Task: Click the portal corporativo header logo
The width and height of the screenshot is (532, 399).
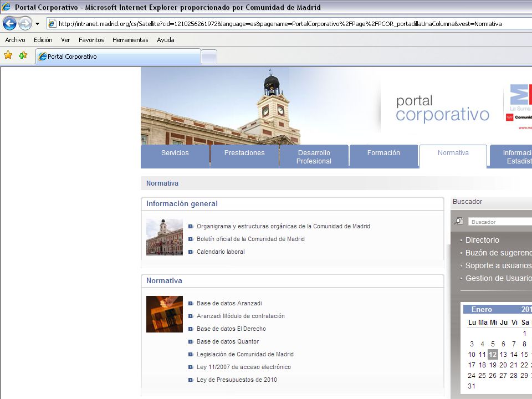Action: 442,108
